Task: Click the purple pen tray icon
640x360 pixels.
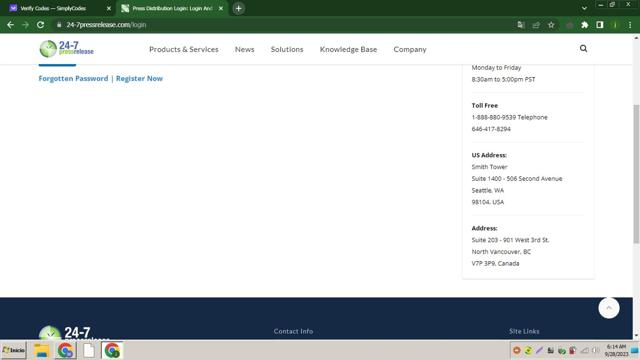Action: point(539,350)
